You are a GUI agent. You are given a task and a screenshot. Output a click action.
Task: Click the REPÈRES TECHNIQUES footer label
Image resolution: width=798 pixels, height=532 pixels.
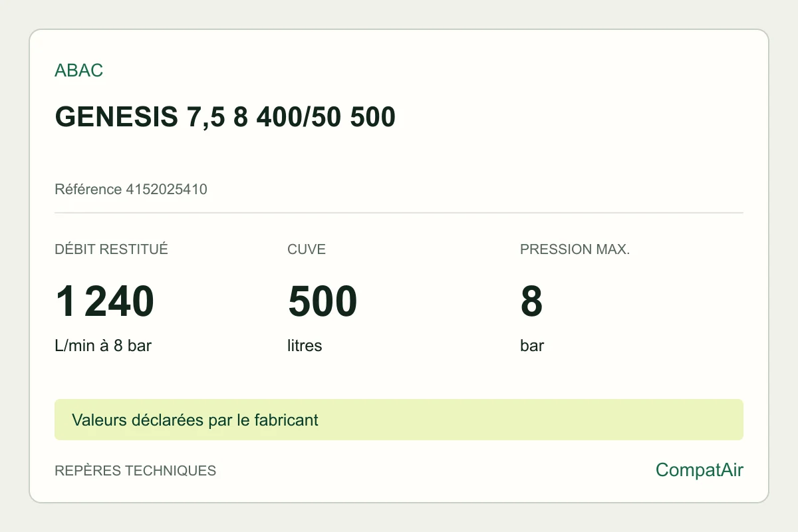tap(135, 471)
